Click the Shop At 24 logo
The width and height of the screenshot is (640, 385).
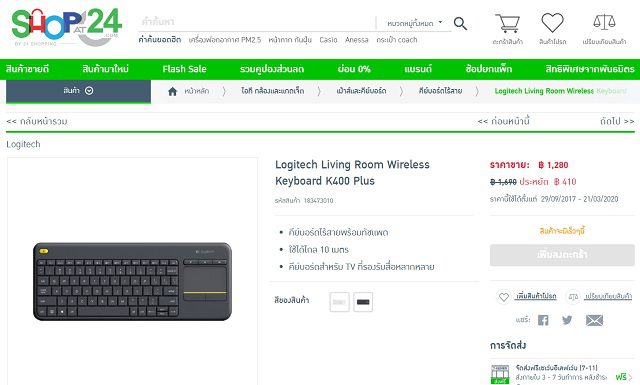click(67, 27)
